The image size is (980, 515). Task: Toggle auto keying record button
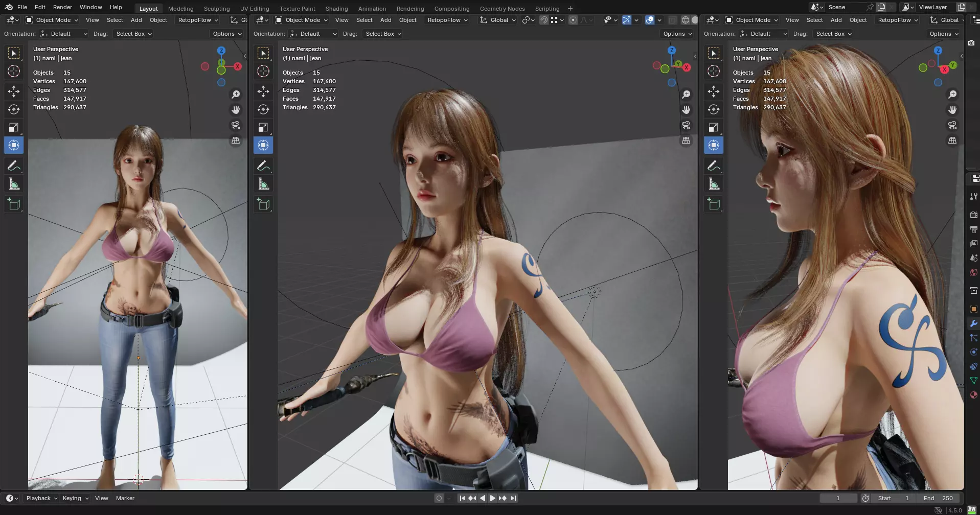439,498
